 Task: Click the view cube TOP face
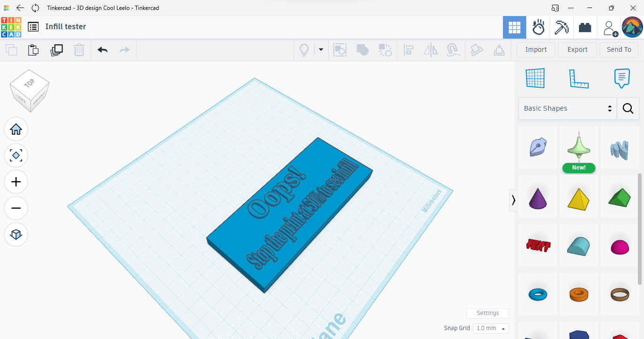(29, 83)
